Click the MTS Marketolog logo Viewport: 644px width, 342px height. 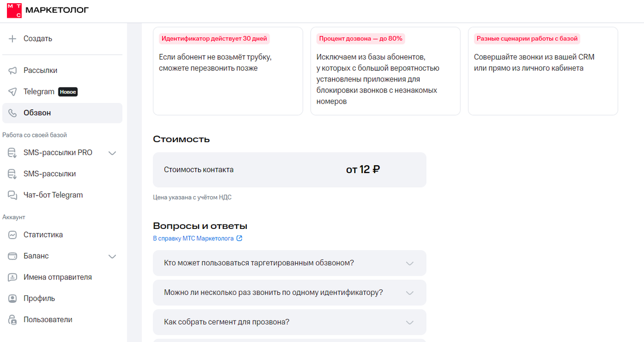tap(47, 10)
